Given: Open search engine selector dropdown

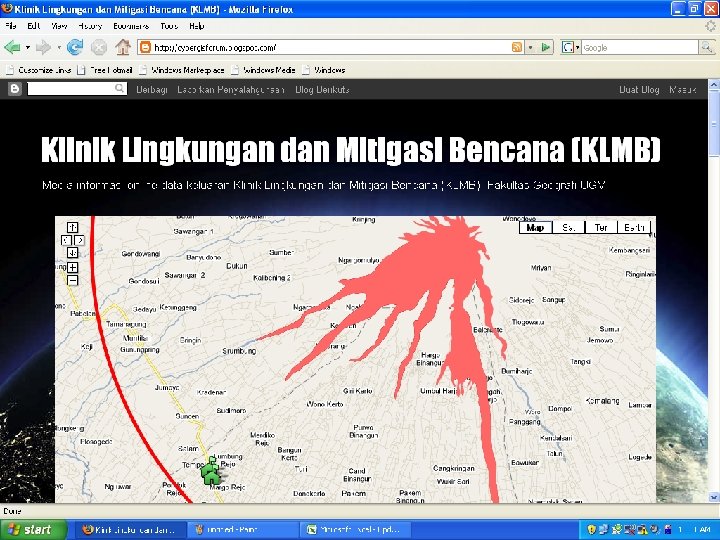Looking at the screenshot, I should tap(578, 47).
